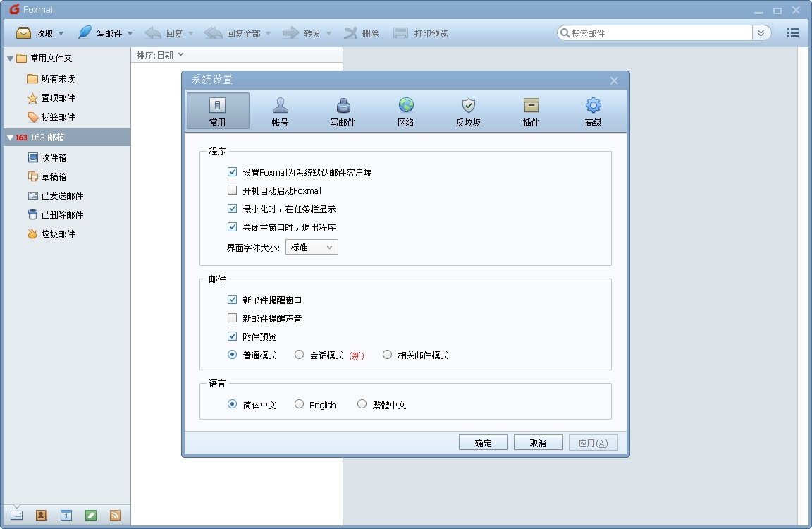
Task: Open the 界面字体大小 dropdown showing 标准
Action: point(312,248)
